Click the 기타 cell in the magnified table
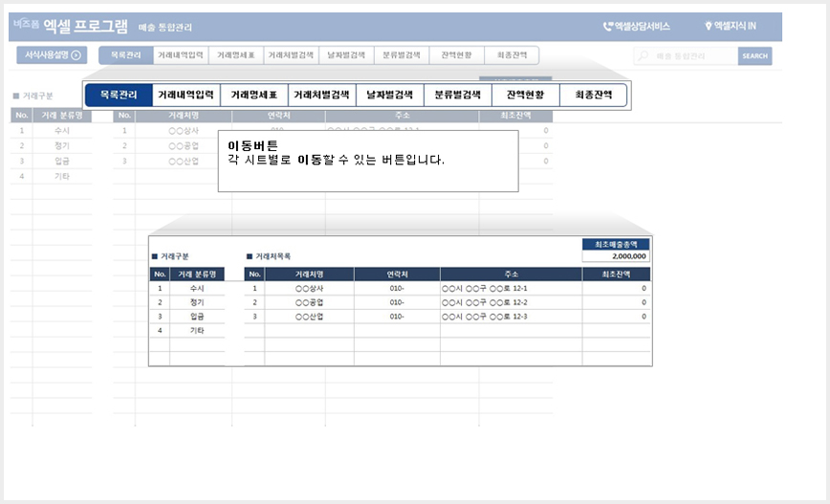Screen dimensions: 830x504 point(197,330)
